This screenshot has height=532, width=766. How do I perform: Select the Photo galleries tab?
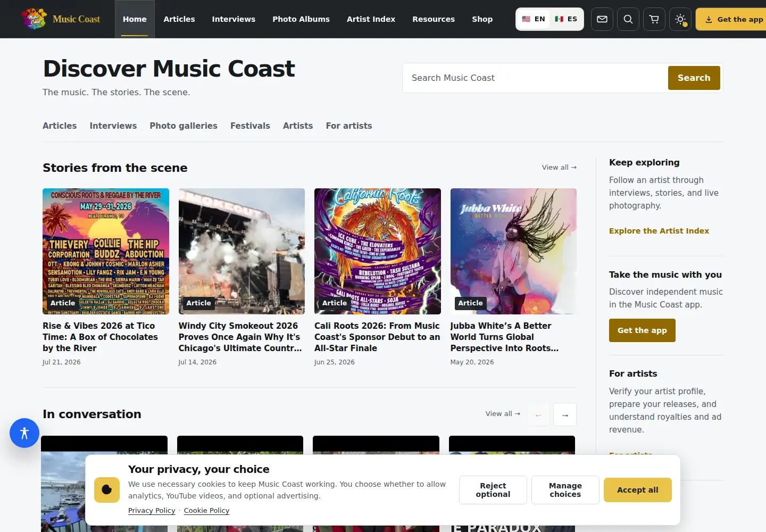(x=184, y=126)
